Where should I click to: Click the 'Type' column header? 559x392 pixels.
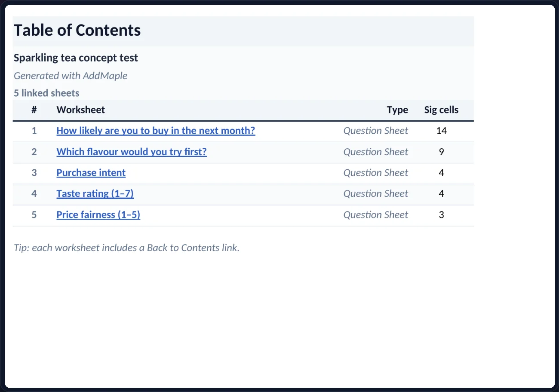397,110
